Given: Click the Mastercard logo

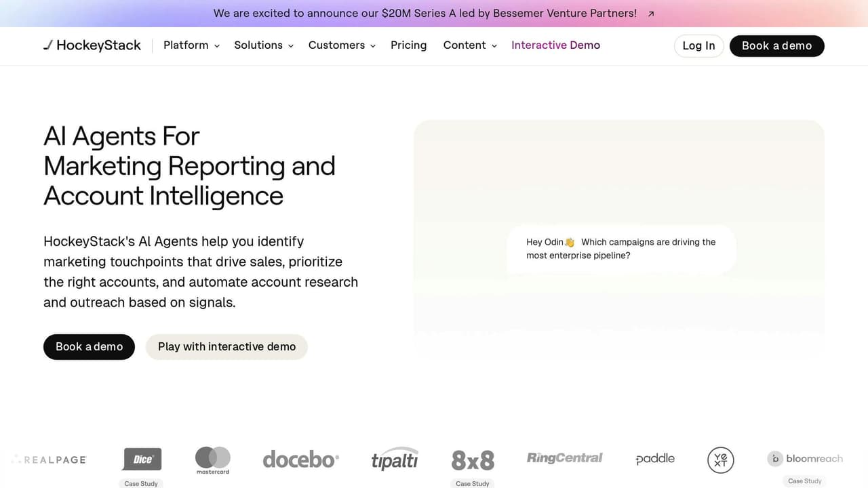Looking at the screenshot, I should 213,460.
